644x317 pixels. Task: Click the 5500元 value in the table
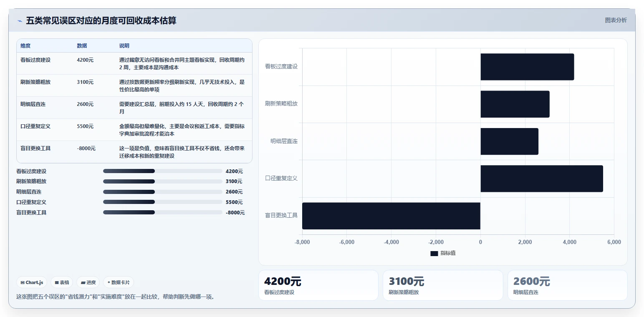click(x=85, y=126)
